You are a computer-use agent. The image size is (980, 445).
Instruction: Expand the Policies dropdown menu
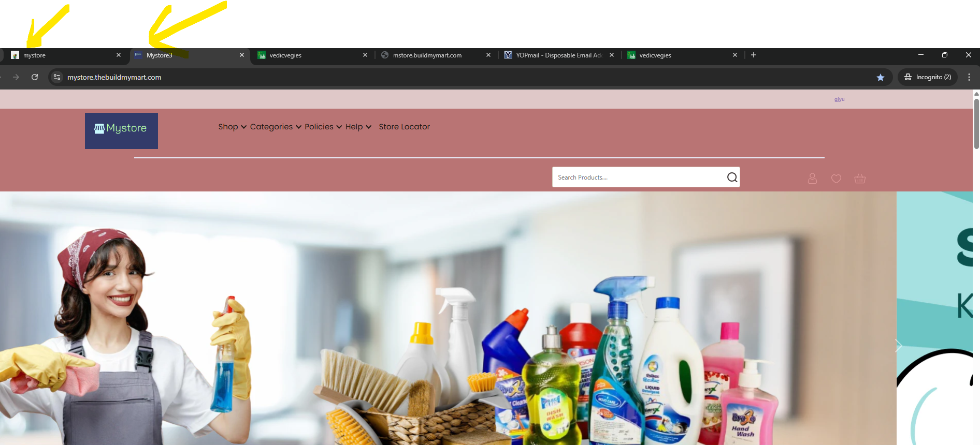point(323,127)
